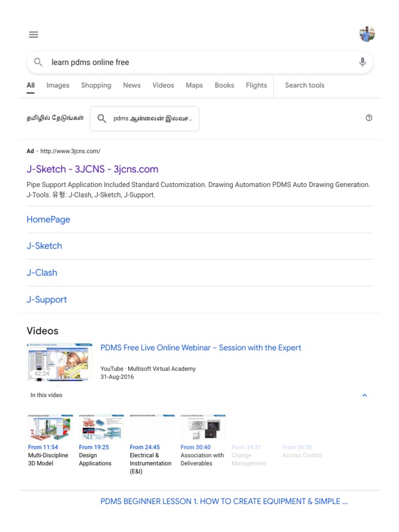Switch to the Shopping tab

96,86
